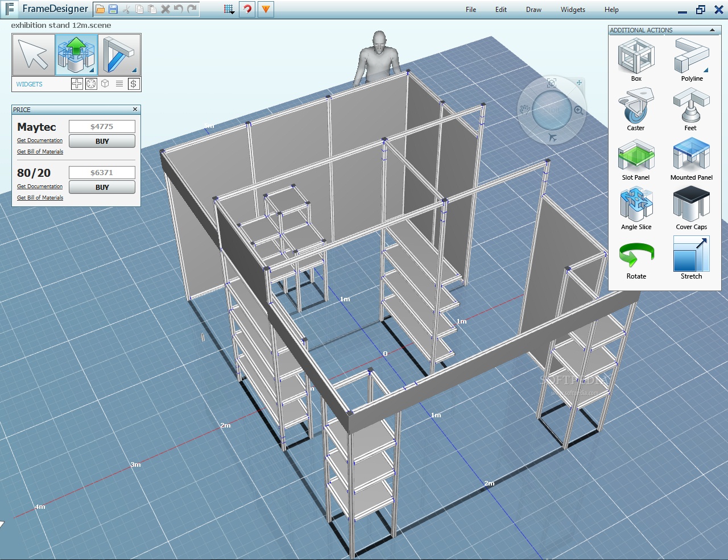Image resolution: width=728 pixels, height=560 pixels.
Task: Toggle the navigation compass widget
Action: (x=91, y=84)
